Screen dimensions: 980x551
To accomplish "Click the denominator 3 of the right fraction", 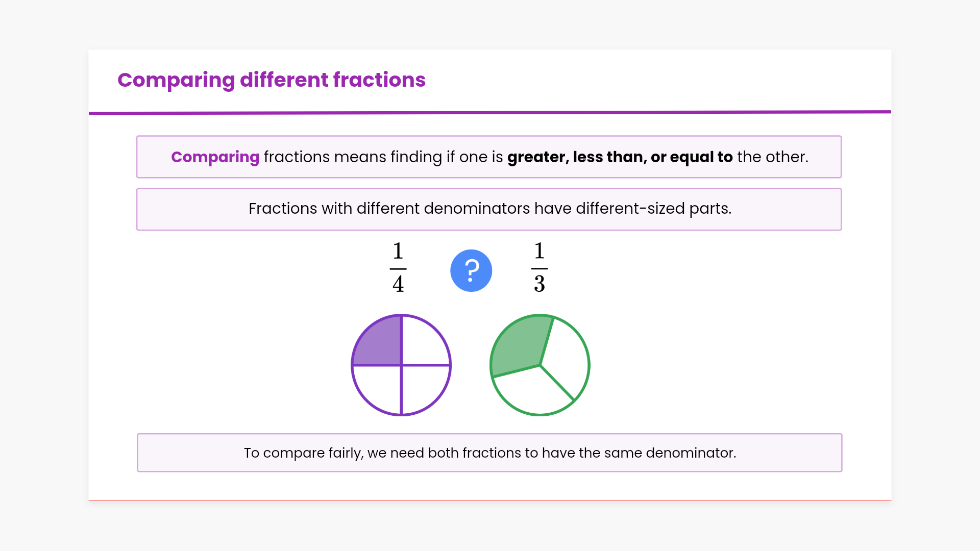I will click(x=540, y=284).
